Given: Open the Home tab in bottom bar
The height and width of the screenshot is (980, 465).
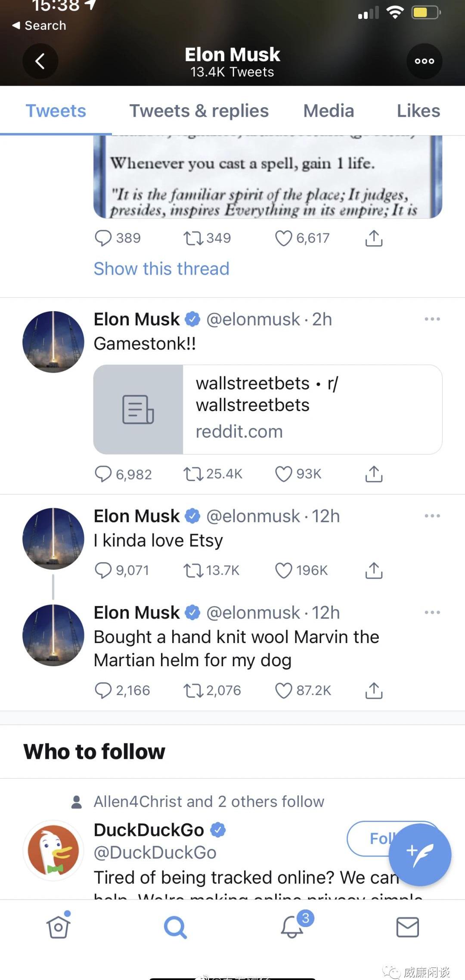Looking at the screenshot, I should pyautogui.click(x=58, y=927).
